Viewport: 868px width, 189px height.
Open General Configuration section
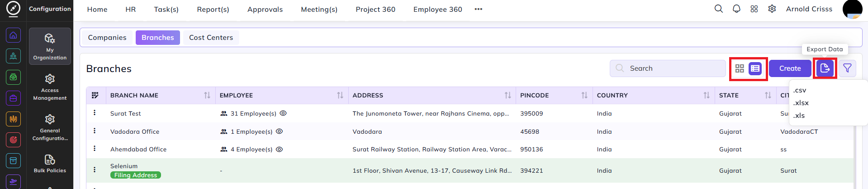click(50, 127)
